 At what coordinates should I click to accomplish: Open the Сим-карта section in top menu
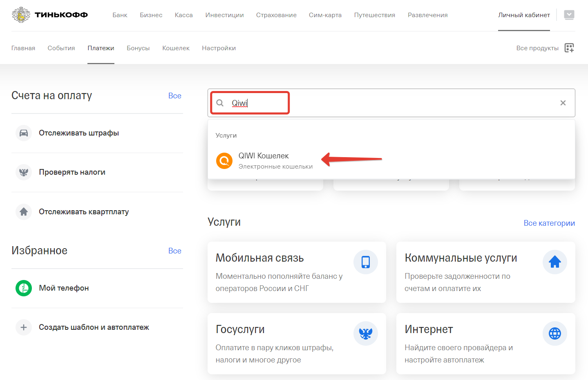325,15
